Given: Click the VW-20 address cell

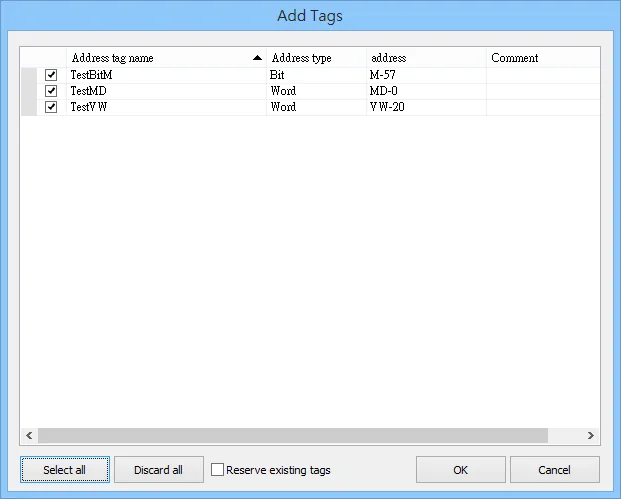Looking at the screenshot, I should 427,107.
